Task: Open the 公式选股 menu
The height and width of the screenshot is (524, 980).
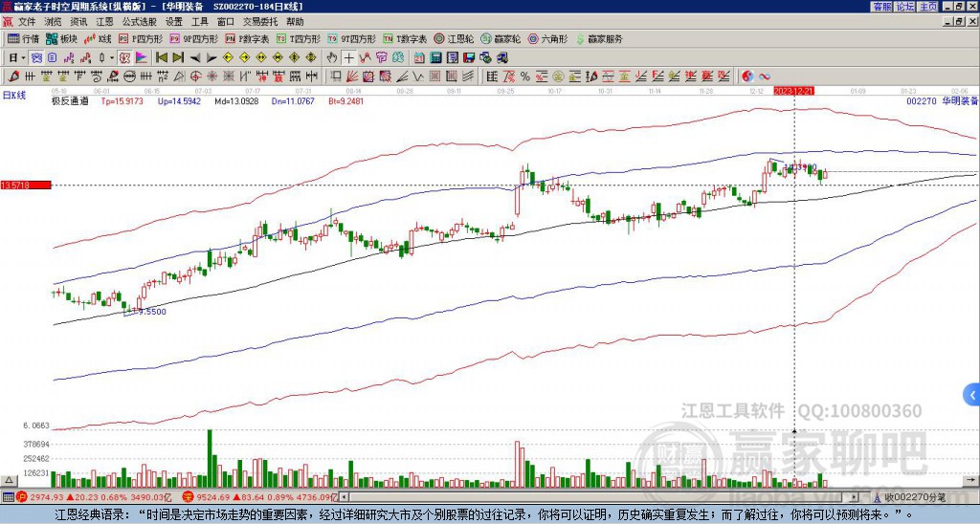Action: 140,22
